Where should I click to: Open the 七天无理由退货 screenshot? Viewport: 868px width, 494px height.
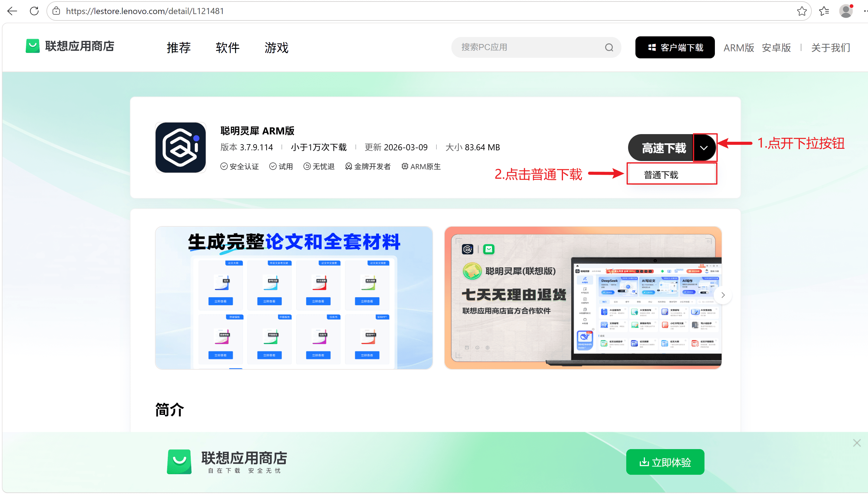pos(583,298)
